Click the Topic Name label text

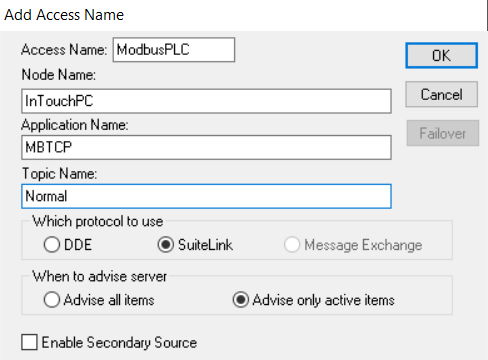(x=59, y=174)
